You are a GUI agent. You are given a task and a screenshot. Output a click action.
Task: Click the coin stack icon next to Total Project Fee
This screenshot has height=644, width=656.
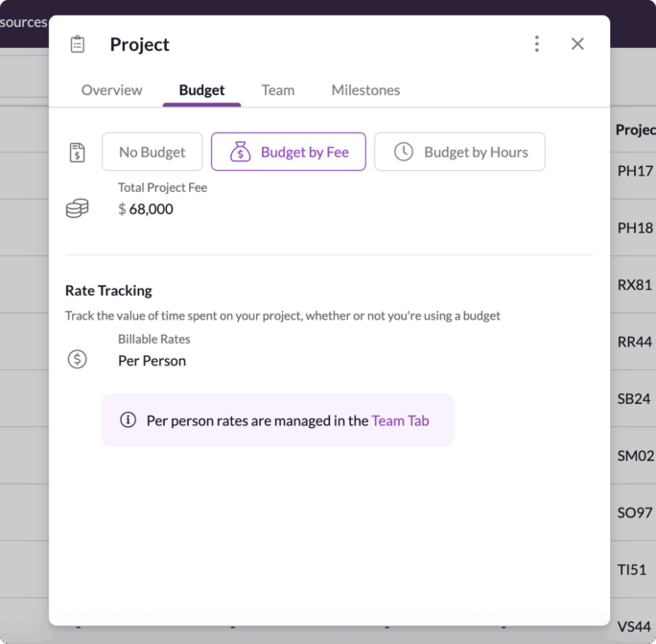point(78,208)
